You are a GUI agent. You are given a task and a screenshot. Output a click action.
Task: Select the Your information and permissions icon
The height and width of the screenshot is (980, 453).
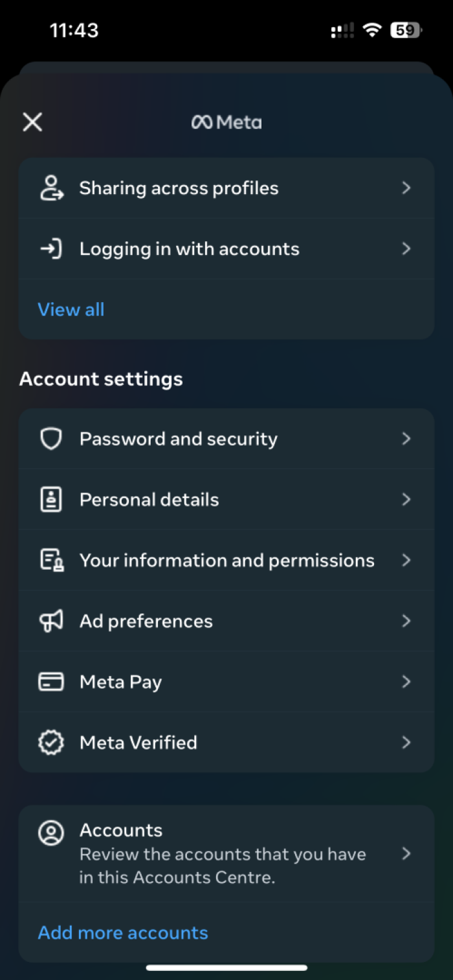pyautogui.click(x=51, y=560)
